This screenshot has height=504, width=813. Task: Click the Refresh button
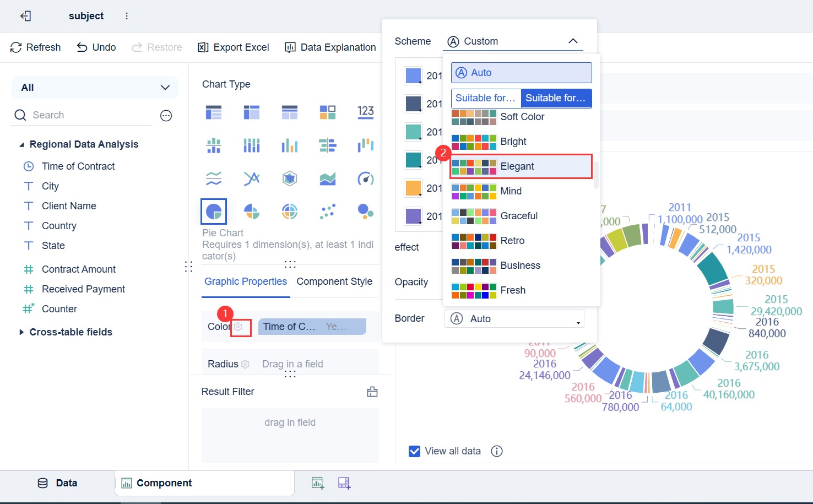pyautogui.click(x=35, y=47)
